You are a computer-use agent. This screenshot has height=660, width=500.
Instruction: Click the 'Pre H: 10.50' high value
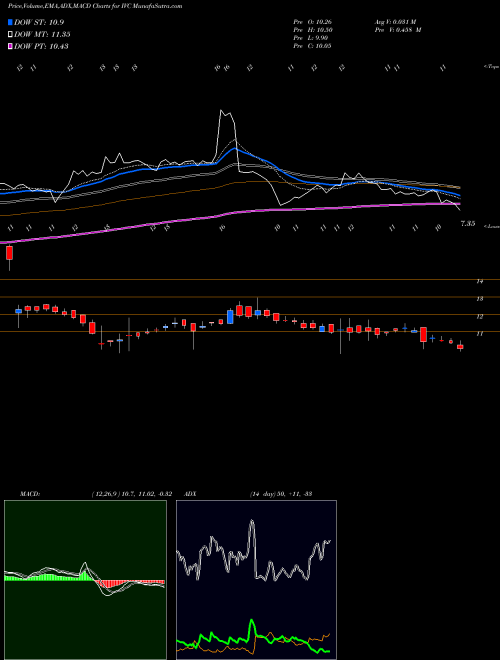[314, 30]
